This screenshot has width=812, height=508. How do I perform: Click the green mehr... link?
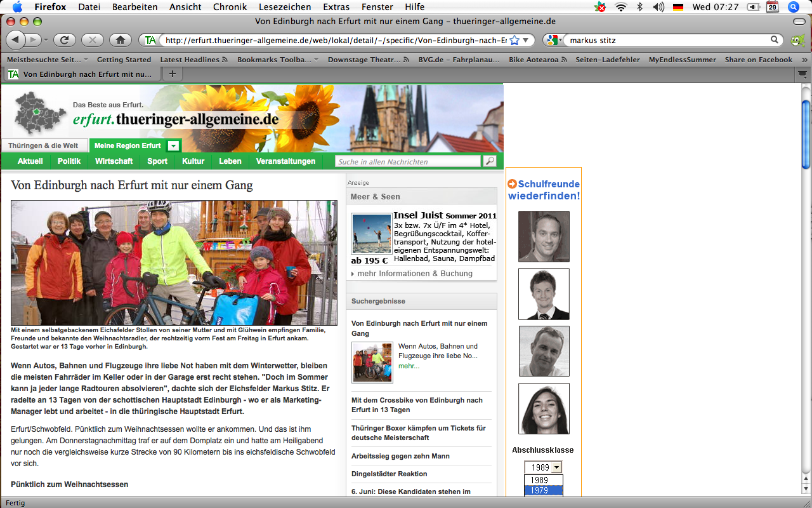click(409, 366)
